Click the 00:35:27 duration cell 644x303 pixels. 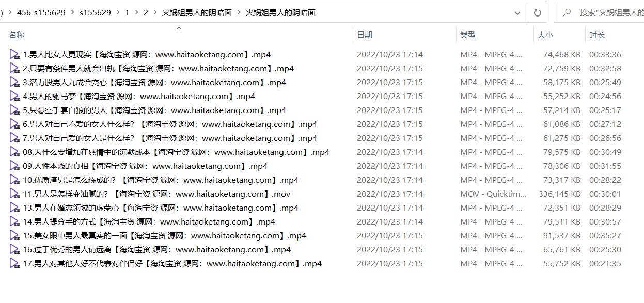pos(605,235)
